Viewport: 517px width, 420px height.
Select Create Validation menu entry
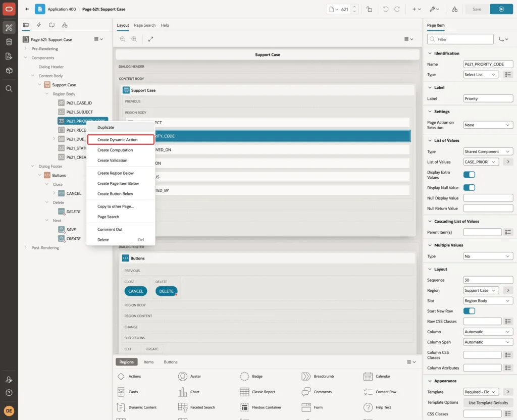pyautogui.click(x=121, y=160)
